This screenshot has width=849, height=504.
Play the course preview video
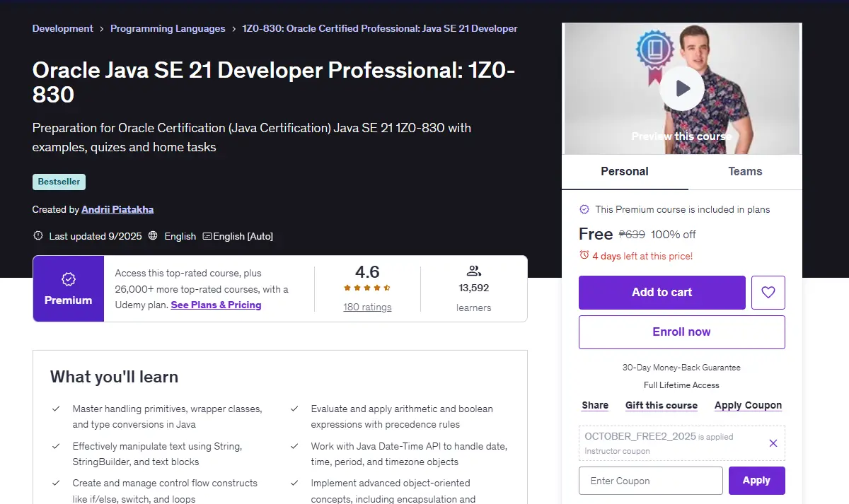click(x=682, y=88)
